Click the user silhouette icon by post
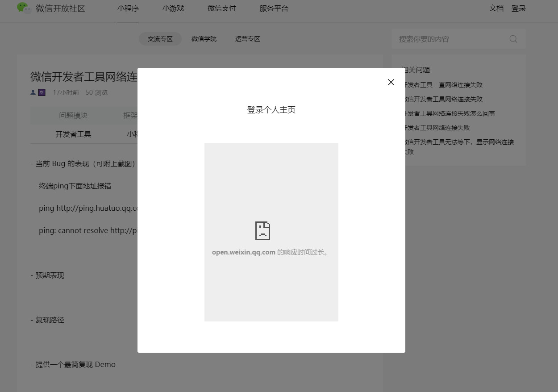The image size is (558, 392). pyautogui.click(x=33, y=92)
